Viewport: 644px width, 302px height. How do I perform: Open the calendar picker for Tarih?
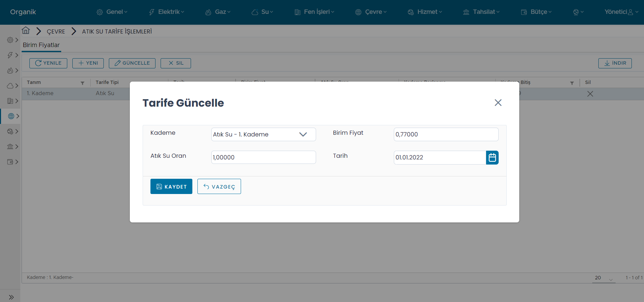492,157
